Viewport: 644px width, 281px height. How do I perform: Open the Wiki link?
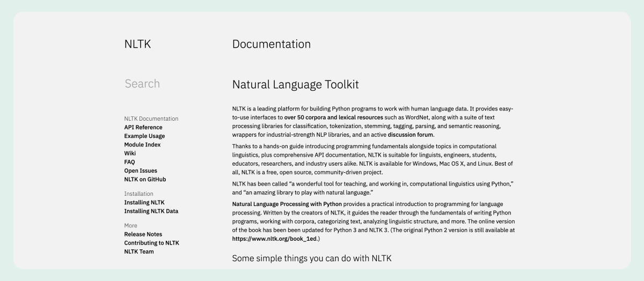tap(130, 153)
